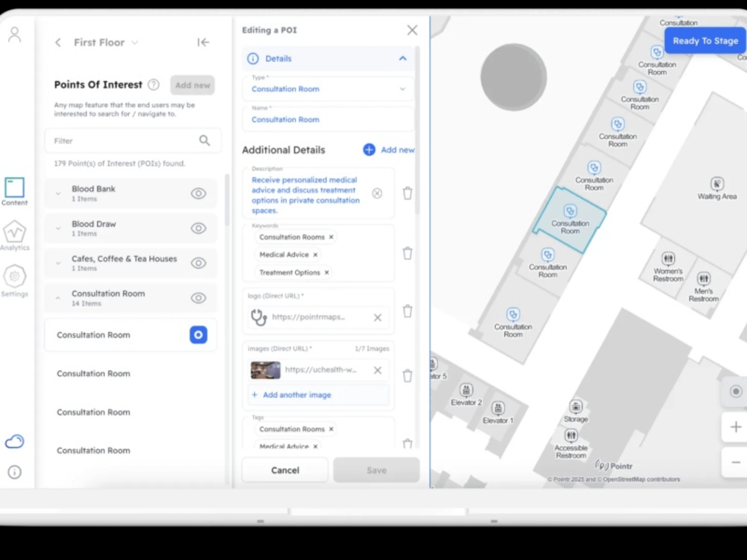Delete the Description field with trash icon
This screenshot has height=560, width=747.
coord(407,193)
